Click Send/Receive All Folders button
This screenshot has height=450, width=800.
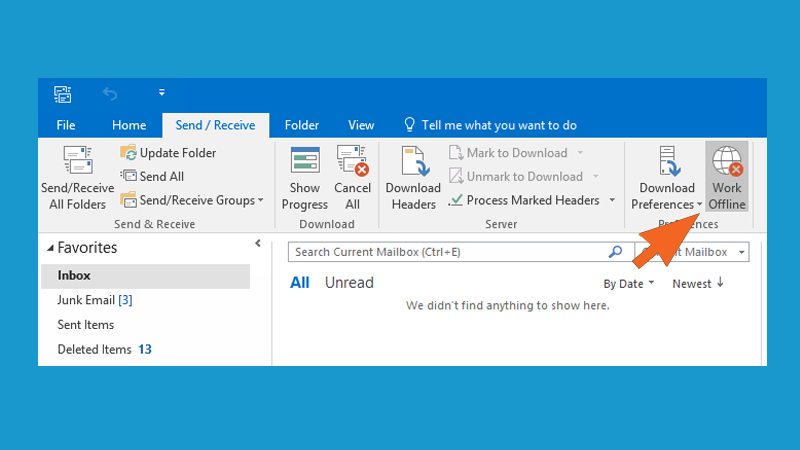(x=78, y=178)
